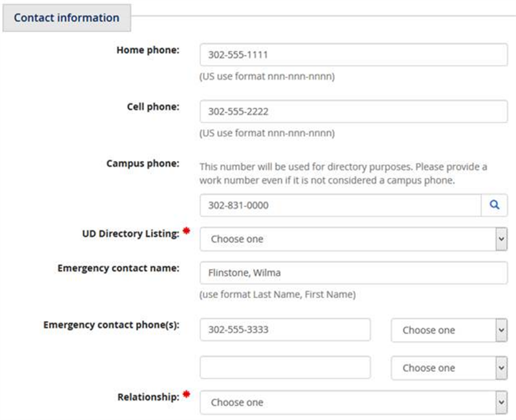This screenshot has width=516, height=420.
Task: Click the Cell phone label
Action: (x=153, y=107)
